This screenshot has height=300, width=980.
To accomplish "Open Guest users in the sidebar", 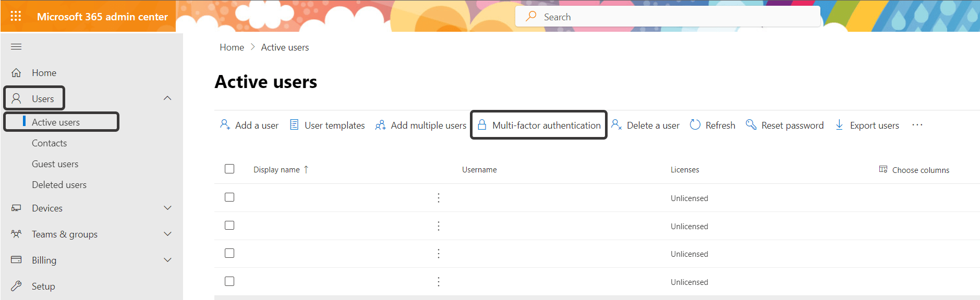I will pos(55,164).
